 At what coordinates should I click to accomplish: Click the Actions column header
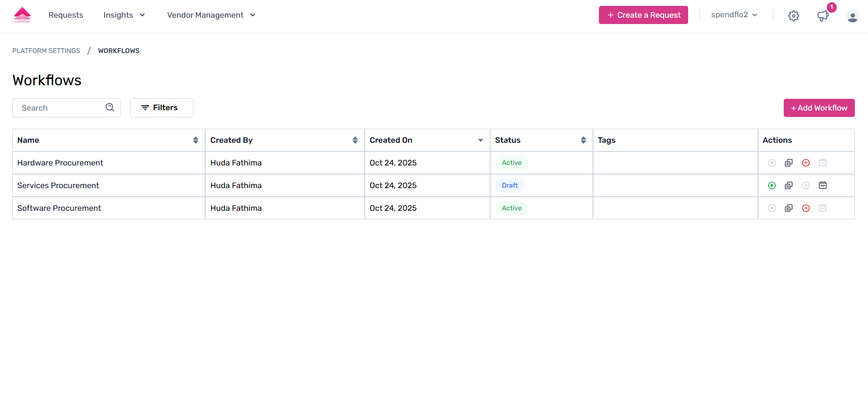click(x=777, y=140)
